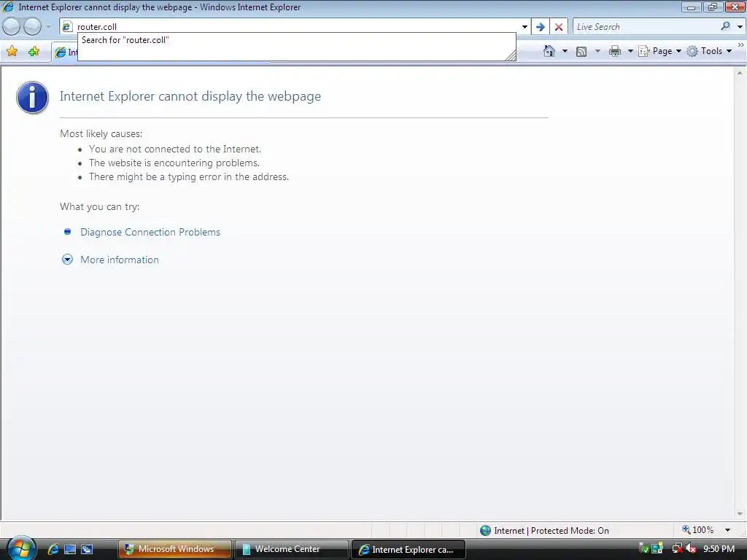Select the Search for "router.coll" suggestion
The image size is (747, 560).
(296, 40)
